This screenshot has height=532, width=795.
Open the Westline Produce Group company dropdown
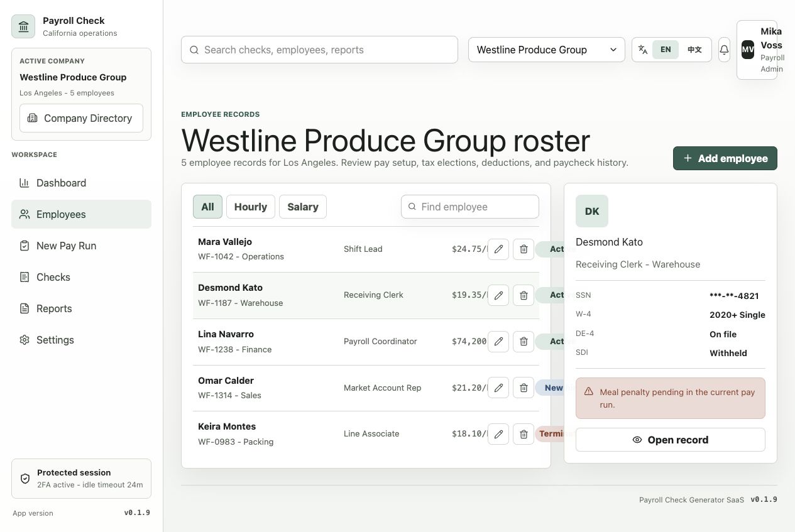547,50
